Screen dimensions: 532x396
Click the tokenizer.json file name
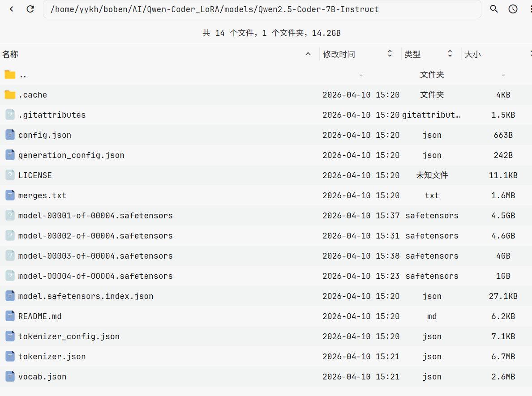[52, 357]
